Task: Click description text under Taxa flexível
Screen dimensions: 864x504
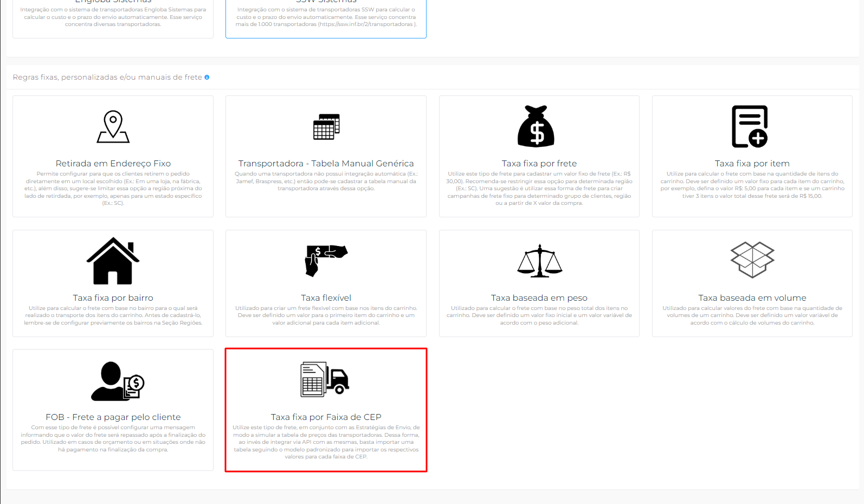Action: pos(326,315)
